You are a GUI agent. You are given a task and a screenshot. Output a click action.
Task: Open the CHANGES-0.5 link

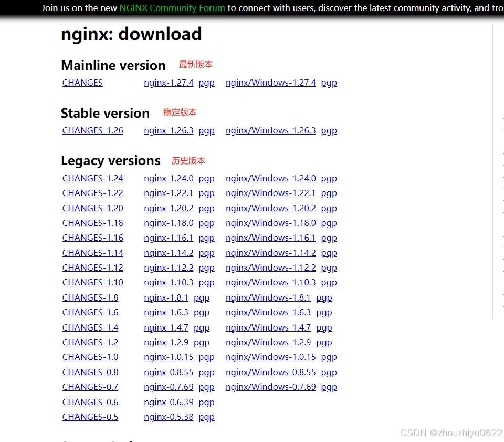coord(90,417)
